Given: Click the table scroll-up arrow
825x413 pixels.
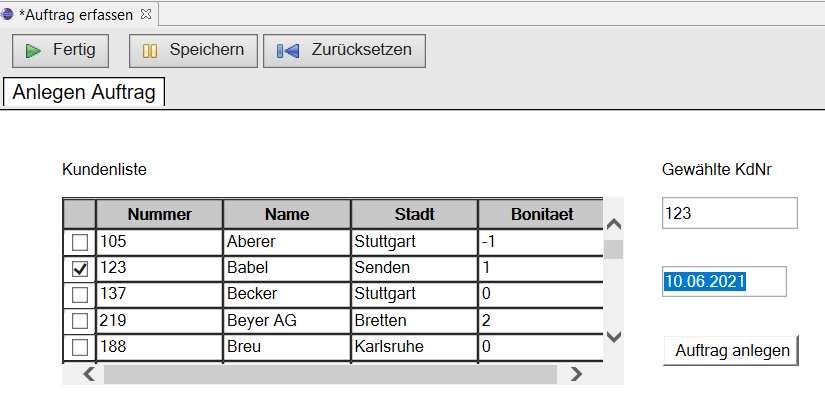Looking at the screenshot, I should pyautogui.click(x=613, y=225).
